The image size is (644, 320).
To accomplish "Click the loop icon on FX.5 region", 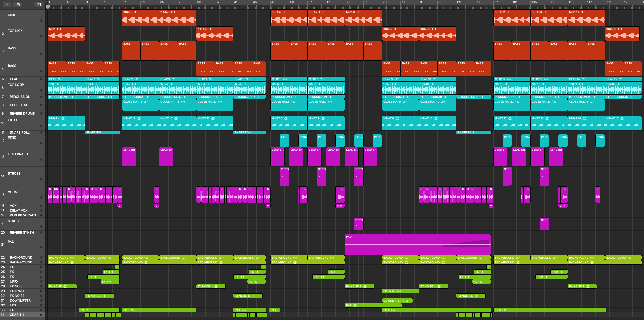I will point(504,310).
